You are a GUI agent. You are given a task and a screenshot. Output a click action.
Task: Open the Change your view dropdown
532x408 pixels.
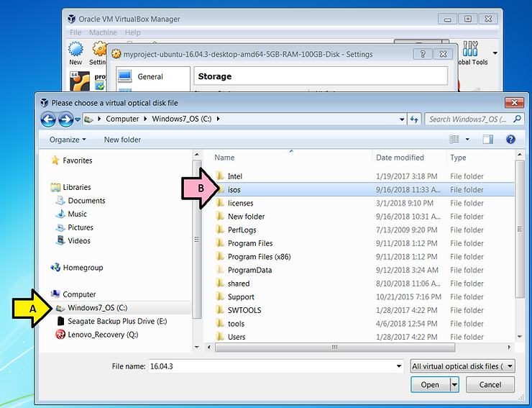point(467,140)
